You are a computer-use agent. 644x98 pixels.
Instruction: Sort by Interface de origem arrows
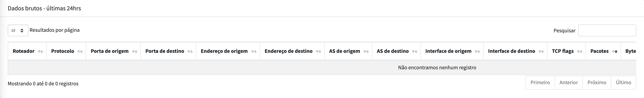coord(477,51)
